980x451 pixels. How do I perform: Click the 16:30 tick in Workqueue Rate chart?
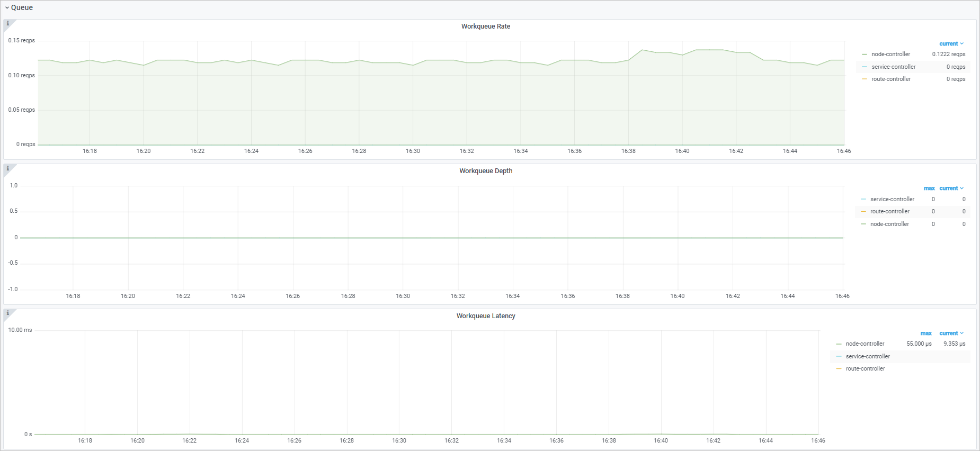pyautogui.click(x=413, y=151)
